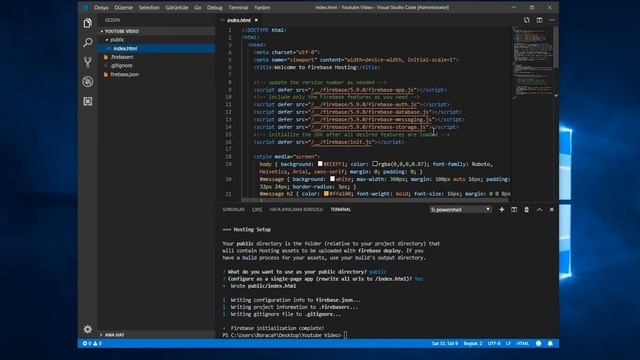Open the Selection menu
The image size is (640, 360).
pyautogui.click(x=149, y=7)
